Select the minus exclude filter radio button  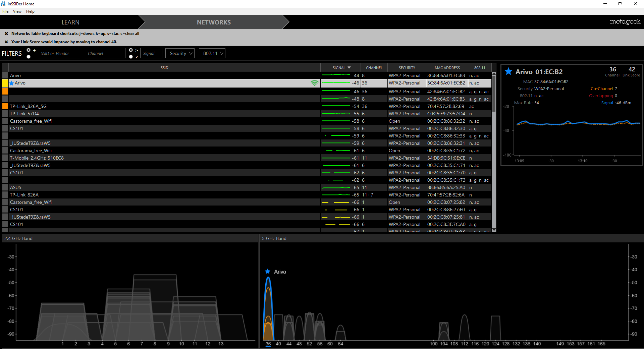(x=29, y=57)
